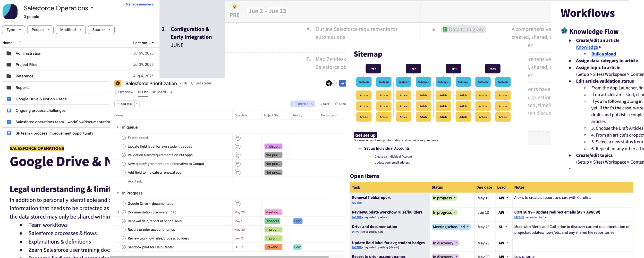Image resolution: width=644 pixels, height=258 pixels.
Task: Click the Closeout status tag
Action: point(272,221)
